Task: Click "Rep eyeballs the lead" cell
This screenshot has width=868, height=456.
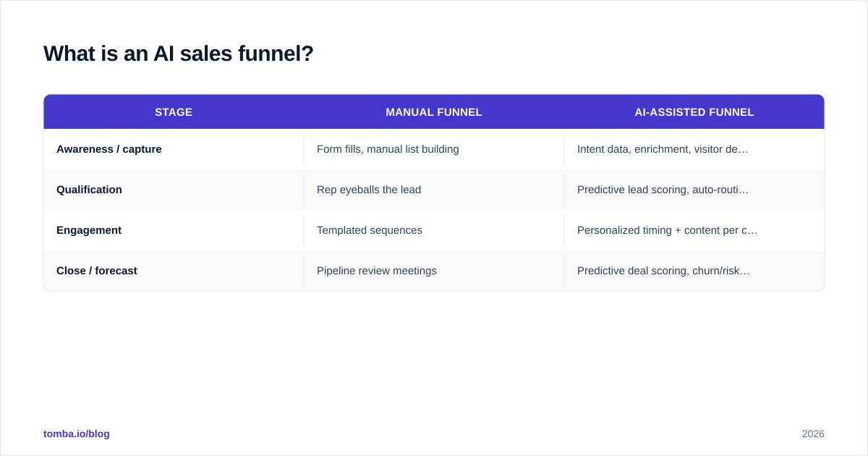Action: tap(434, 190)
